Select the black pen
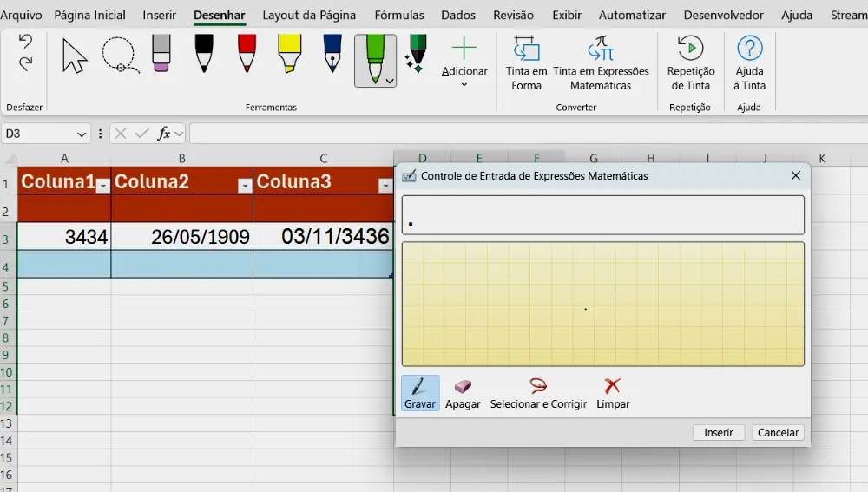 204,53
